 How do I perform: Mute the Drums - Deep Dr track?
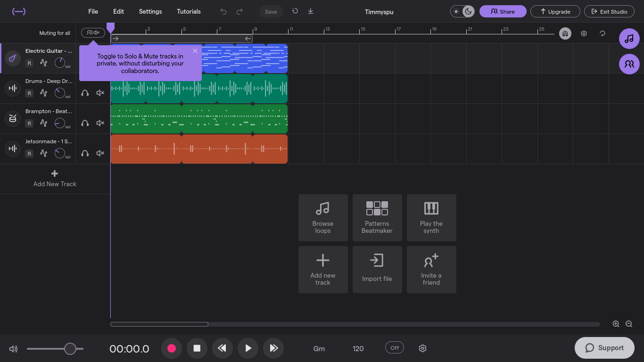100,93
